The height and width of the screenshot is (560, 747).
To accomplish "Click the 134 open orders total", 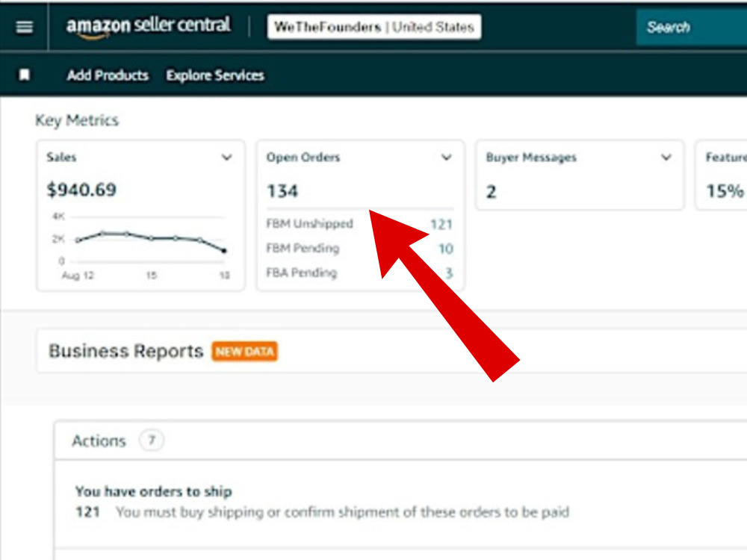I will (x=282, y=191).
